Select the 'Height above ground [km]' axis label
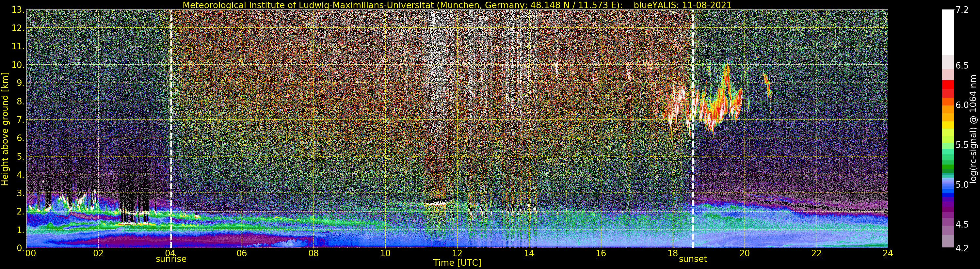This screenshot has height=269, width=980. [5, 129]
